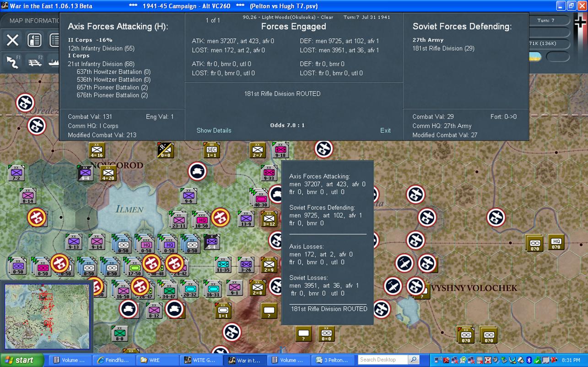Click the Windows start button
This screenshot has width=588, height=367.
click(22, 360)
